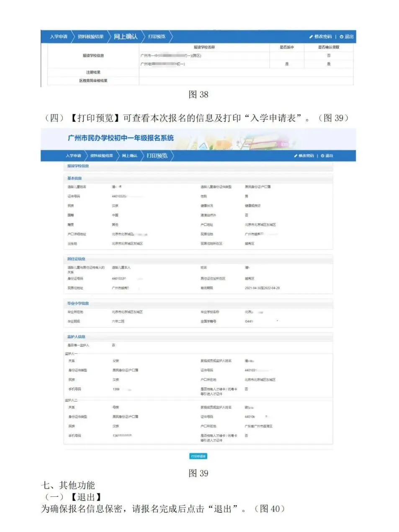Click the 毕业小学信息 section header
The image size is (399, 532).
pos(78,303)
